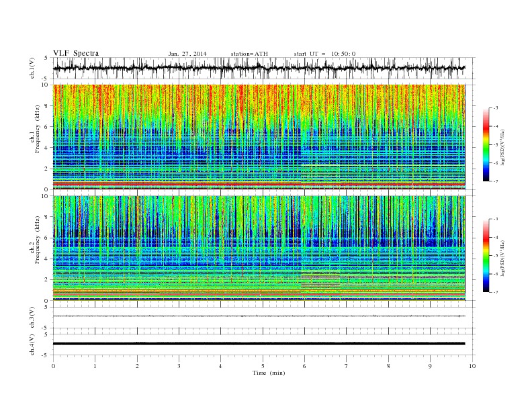Click the ch.4 voltage trace panel
The image size is (532, 411).
[263, 345]
